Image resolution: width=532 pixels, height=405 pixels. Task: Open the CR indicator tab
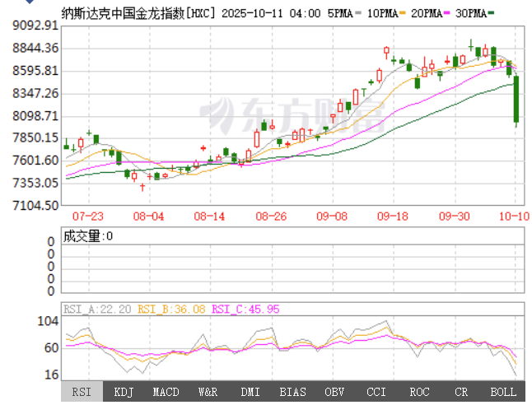pyautogui.click(x=461, y=392)
